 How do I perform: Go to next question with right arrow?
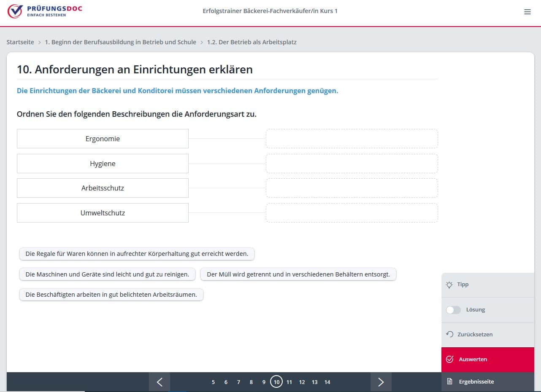tap(381, 382)
